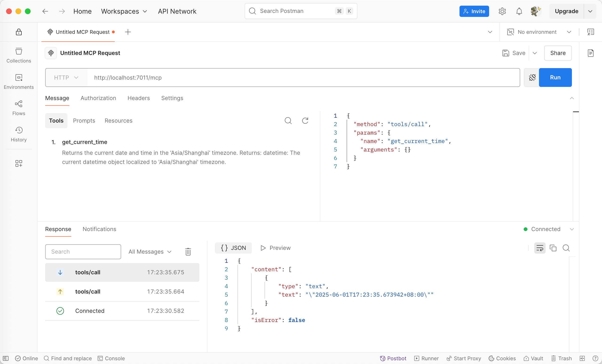
Task: Go forward with the right arrow
Action: 62,11
